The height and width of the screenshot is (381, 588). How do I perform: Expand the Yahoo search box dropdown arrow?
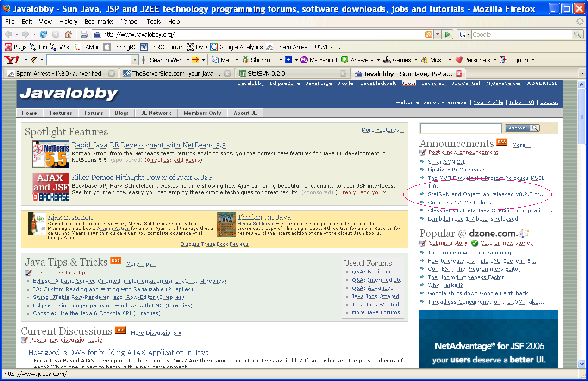tap(135, 60)
